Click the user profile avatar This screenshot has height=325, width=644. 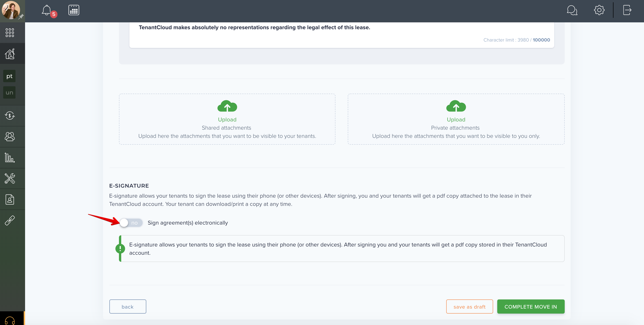(x=11, y=10)
